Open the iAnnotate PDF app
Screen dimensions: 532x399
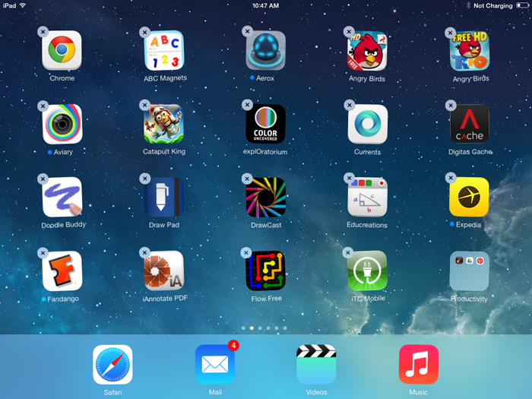coord(164,271)
